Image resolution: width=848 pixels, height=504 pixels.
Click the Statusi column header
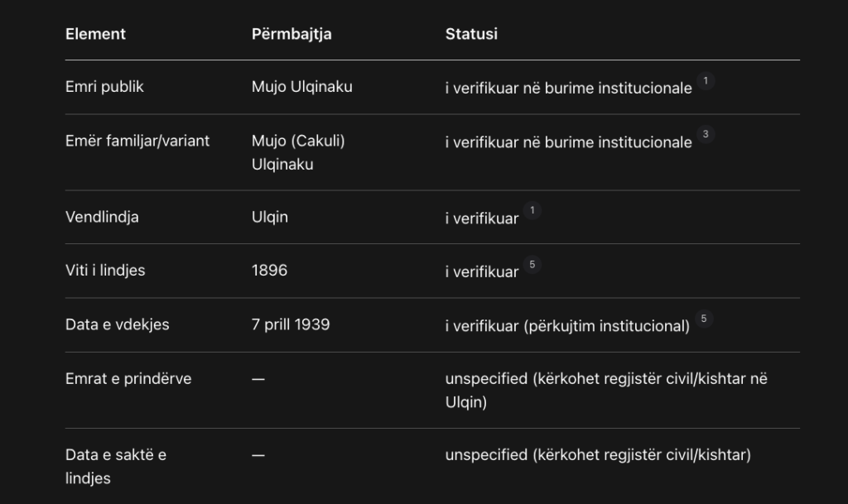471,34
